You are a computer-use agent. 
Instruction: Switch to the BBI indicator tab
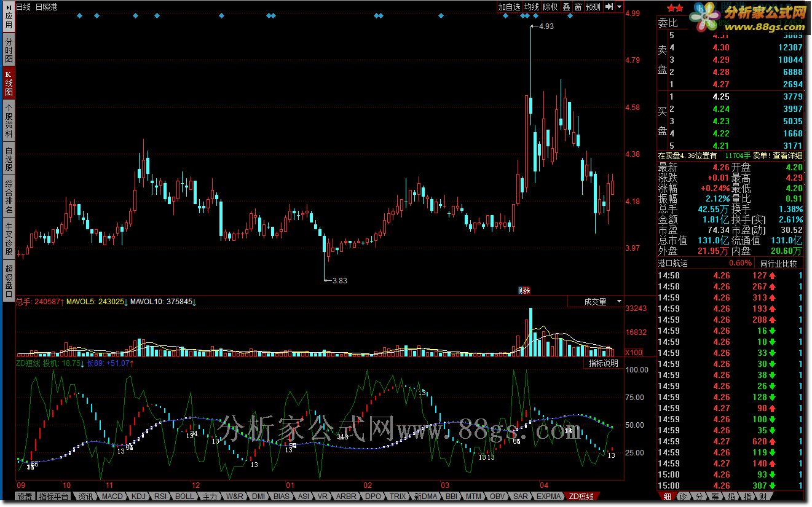tap(452, 496)
